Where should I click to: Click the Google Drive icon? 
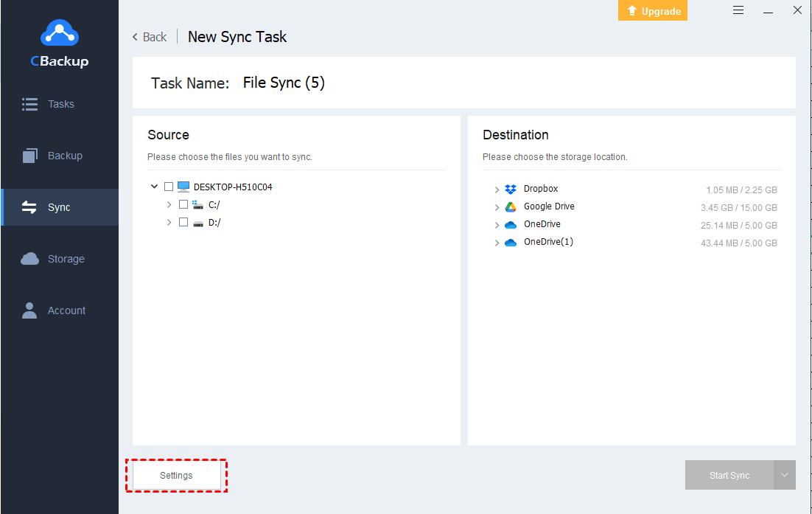click(x=511, y=207)
